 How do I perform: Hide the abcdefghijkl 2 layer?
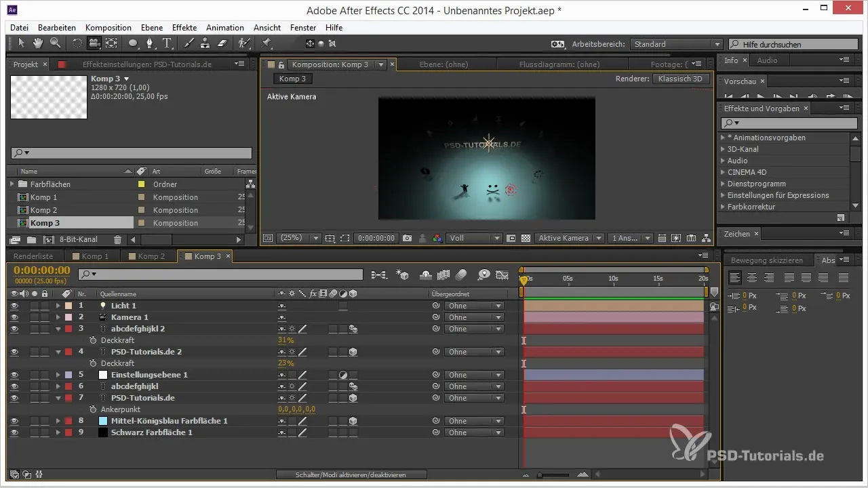click(14, 329)
